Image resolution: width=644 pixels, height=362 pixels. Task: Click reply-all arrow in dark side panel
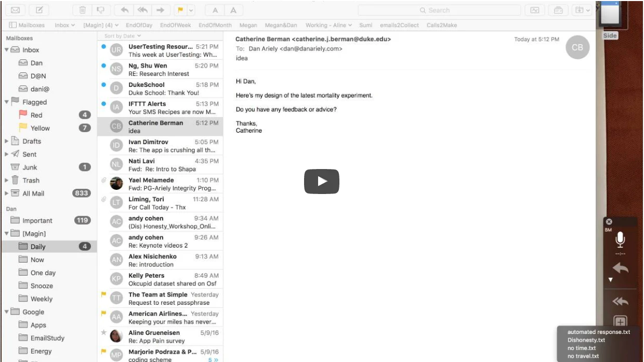pyautogui.click(x=620, y=301)
